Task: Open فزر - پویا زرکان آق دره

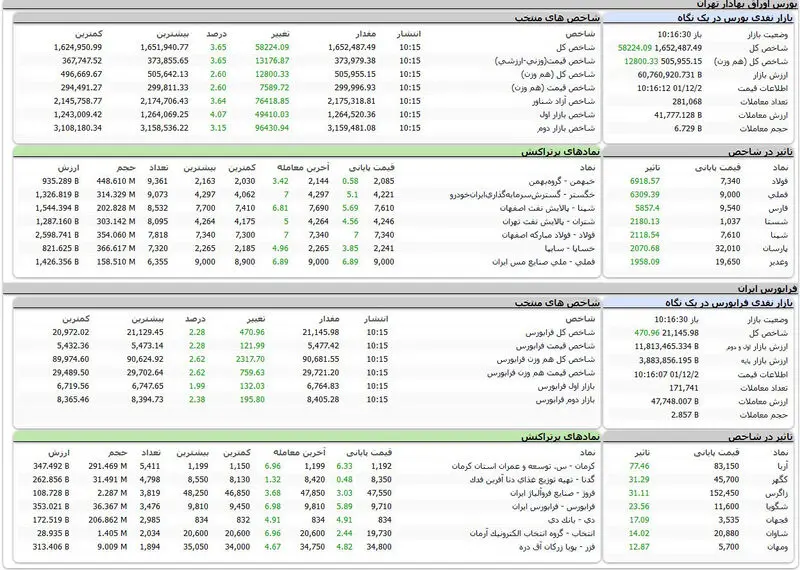Action: [x=557, y=547]
